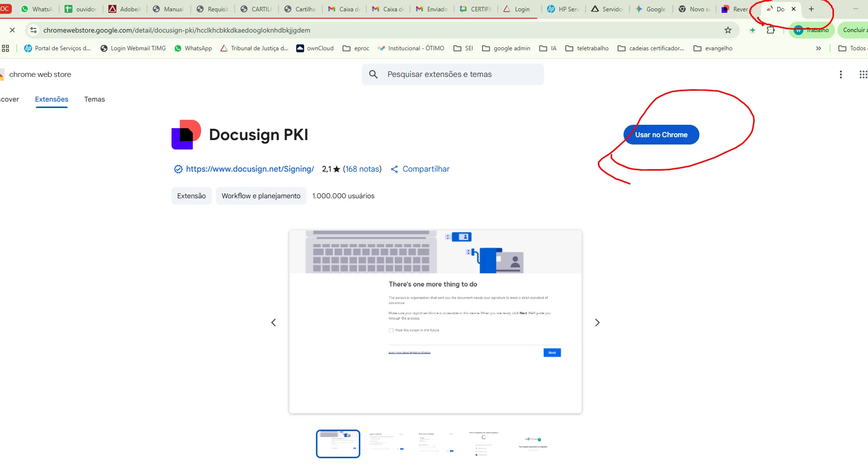Switch to the Novo tab

click(695, 9)
